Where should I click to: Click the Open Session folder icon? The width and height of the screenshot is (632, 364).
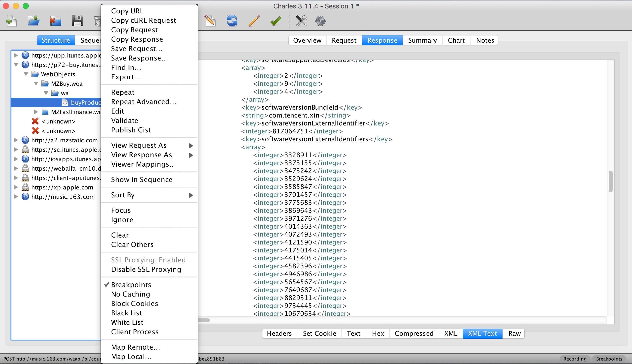33,21
